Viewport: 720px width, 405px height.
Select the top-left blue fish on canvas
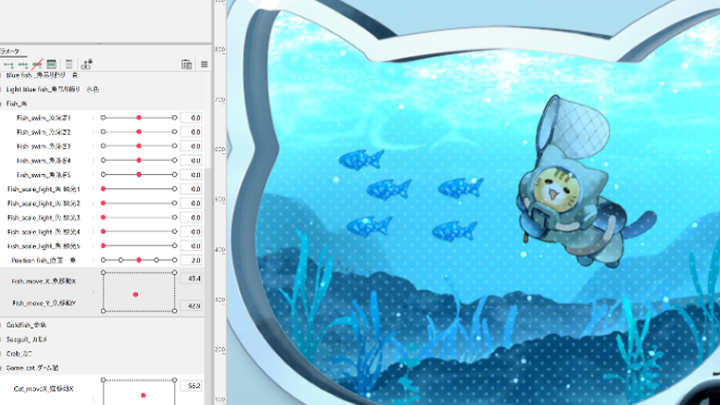[361, 160]
